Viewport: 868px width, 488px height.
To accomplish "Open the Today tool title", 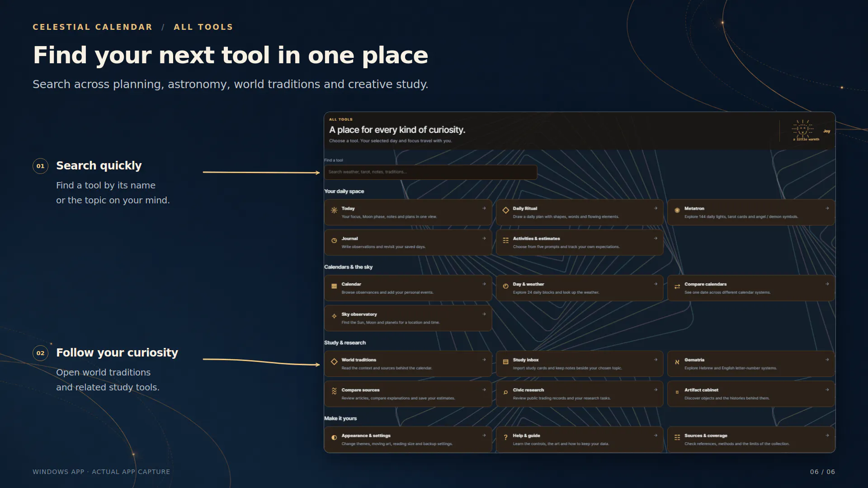I will coord(348,209).
